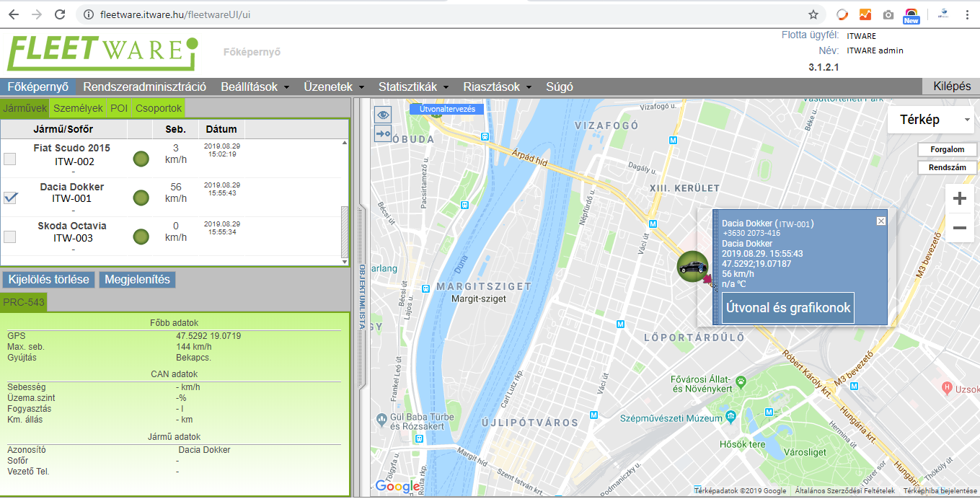Click the follow-vehicle arrow icon on map
The image size is (980, 499).
point(382,133)
